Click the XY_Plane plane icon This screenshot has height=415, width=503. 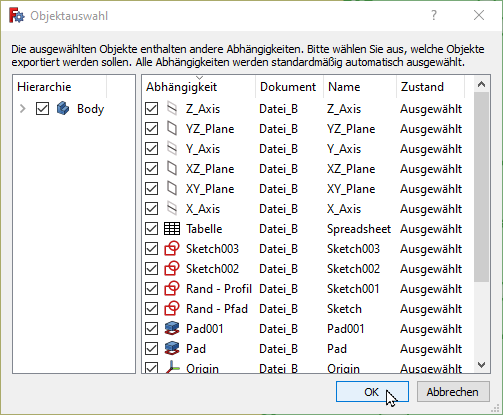pos(172,189)
